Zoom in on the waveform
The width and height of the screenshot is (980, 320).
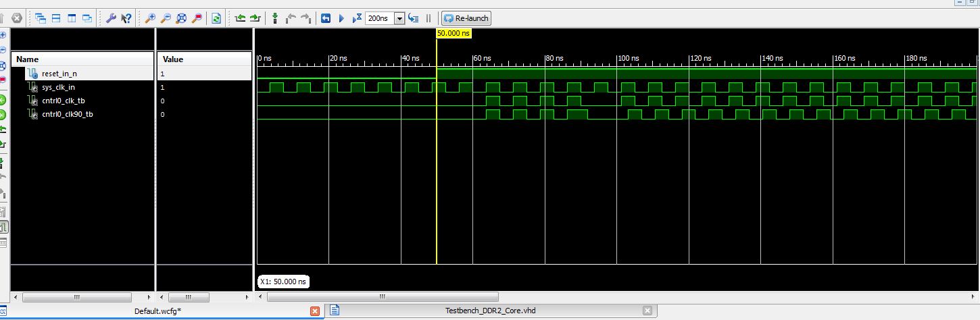click(151, 18)
